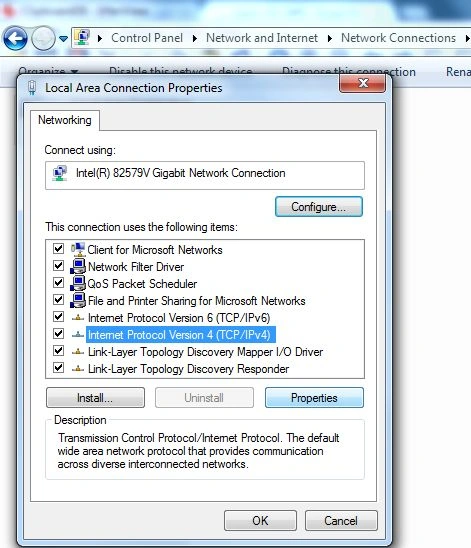Select File and Printer Sharing for Microsoft Networks
Viewport: 471px width, 548px height.
196,301
